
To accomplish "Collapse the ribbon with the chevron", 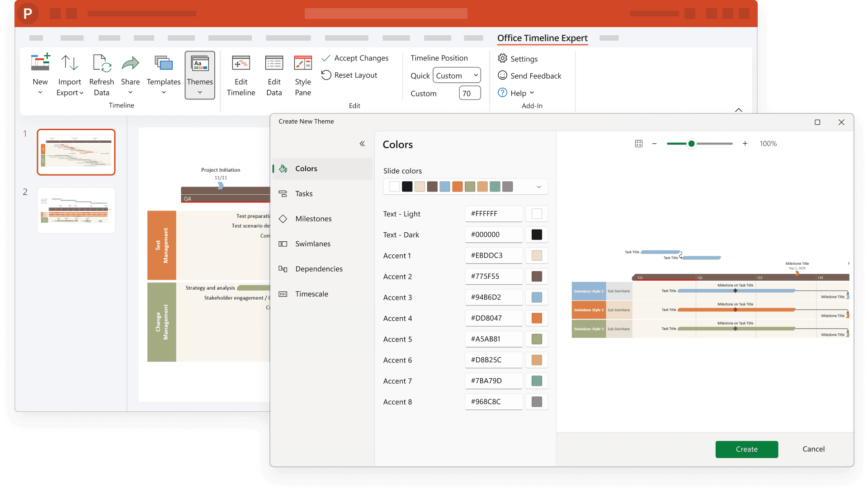I will [739, 110].
